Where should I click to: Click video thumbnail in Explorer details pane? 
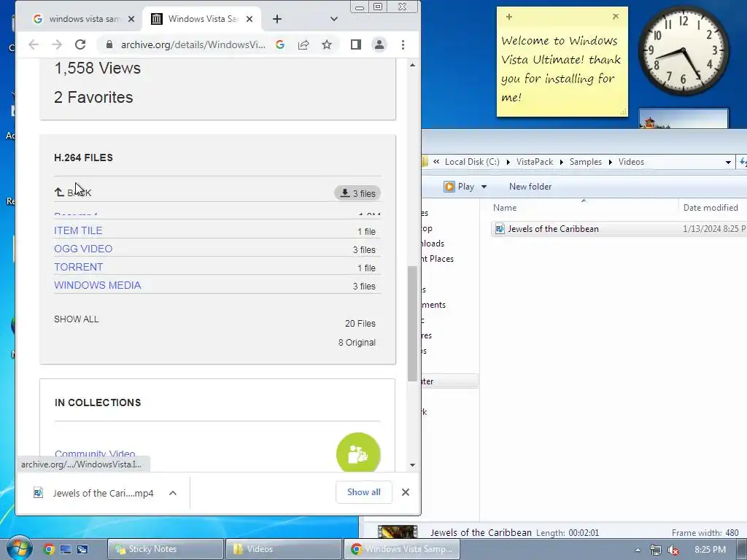398,532
